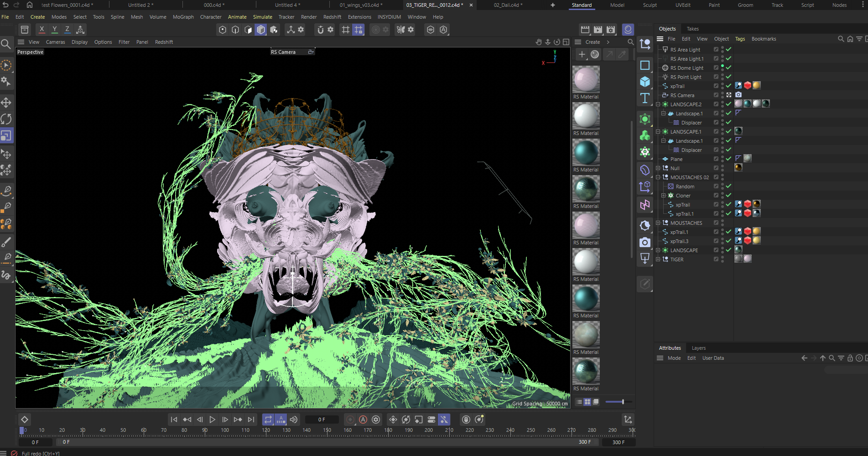Image resolution: width=868 pixels, height=456 pixels.
Task: Open the MoGraph menu
Action: point(183,17)
